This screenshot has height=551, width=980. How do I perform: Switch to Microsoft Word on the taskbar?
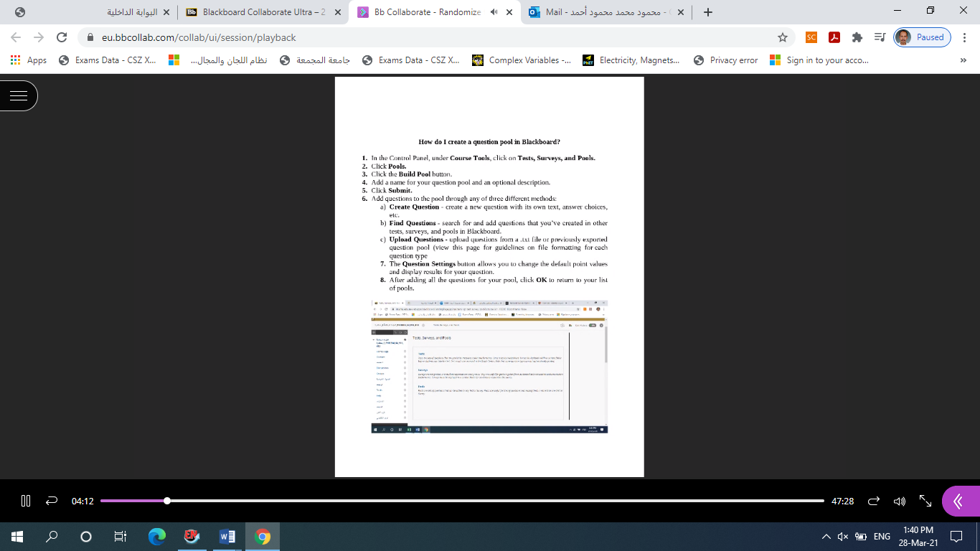pos(227,537)
